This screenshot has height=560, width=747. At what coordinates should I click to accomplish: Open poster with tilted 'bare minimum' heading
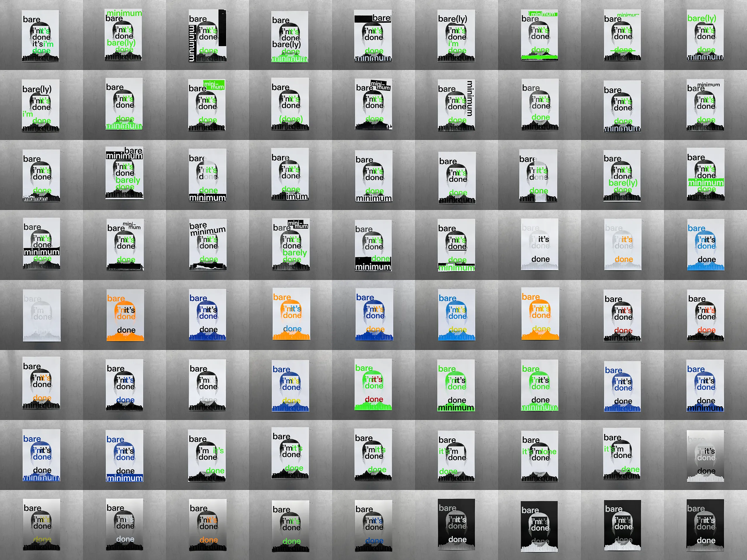pyautogui.click(x=208, y=245)
